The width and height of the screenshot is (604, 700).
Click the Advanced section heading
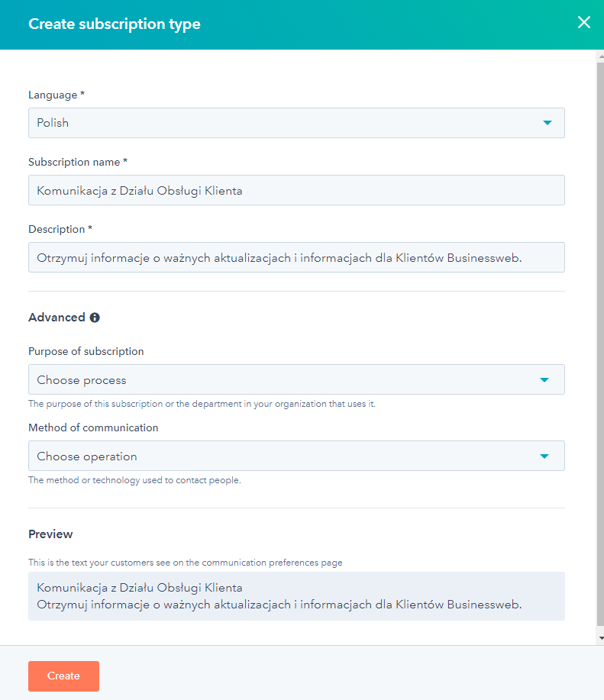pos(57,318)
